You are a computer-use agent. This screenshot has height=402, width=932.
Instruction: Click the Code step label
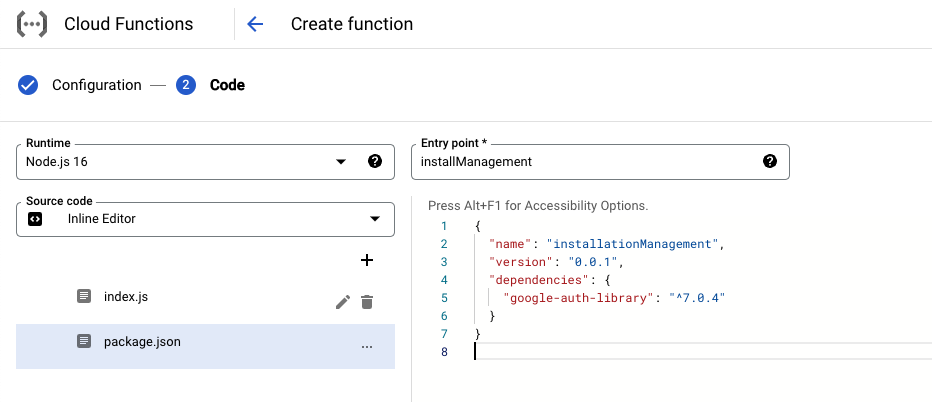[228, 85]
